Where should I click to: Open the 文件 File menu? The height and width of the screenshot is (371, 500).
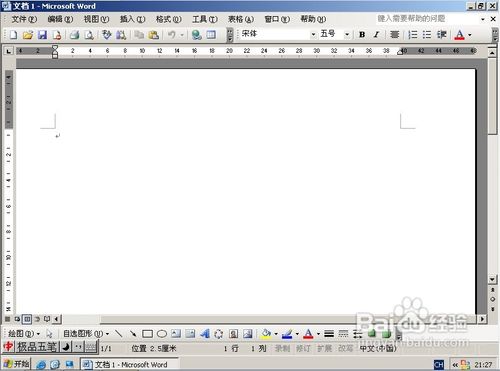(24, 19)
